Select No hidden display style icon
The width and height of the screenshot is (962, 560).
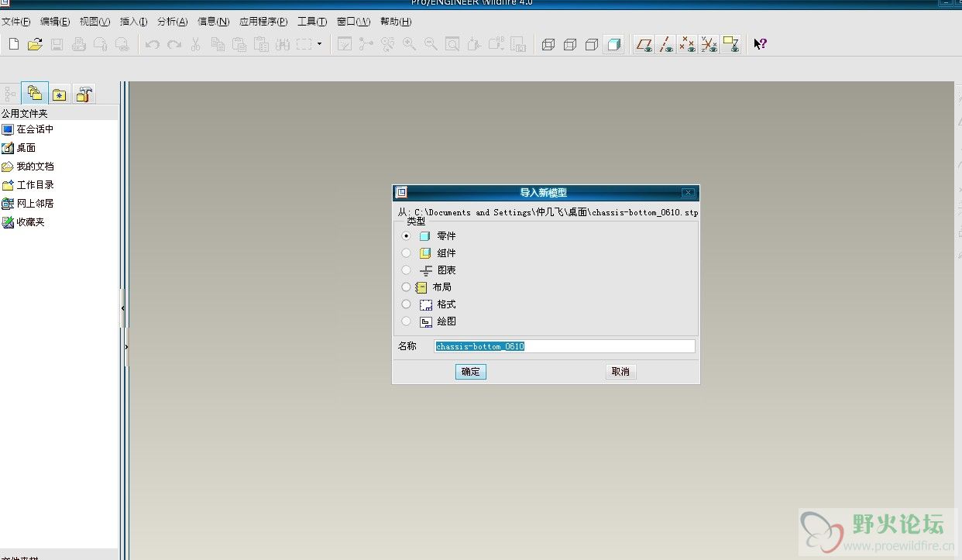pyautogui.click(x=592, y=44)
